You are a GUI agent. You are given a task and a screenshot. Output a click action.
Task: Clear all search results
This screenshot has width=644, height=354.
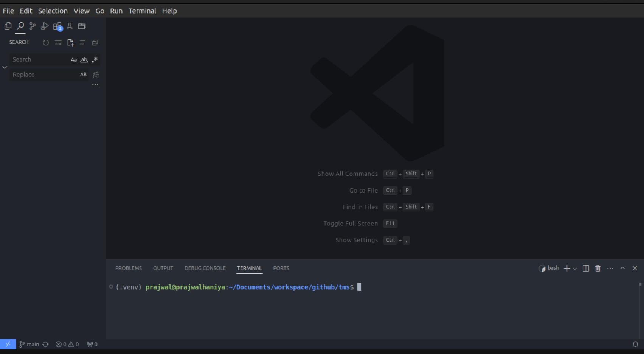[x=58, y=42]
